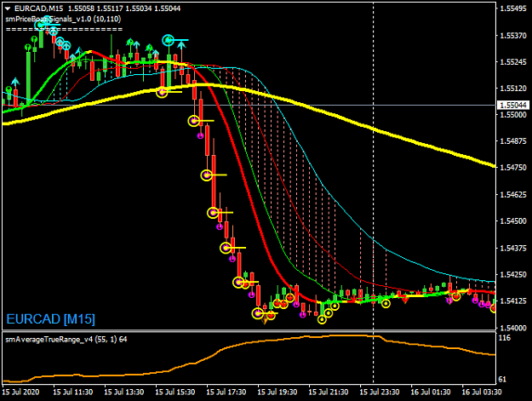Select the yellow-circled sell signal just below 1.54750
This screenshot has height=401, width=532.
point(207,175)
